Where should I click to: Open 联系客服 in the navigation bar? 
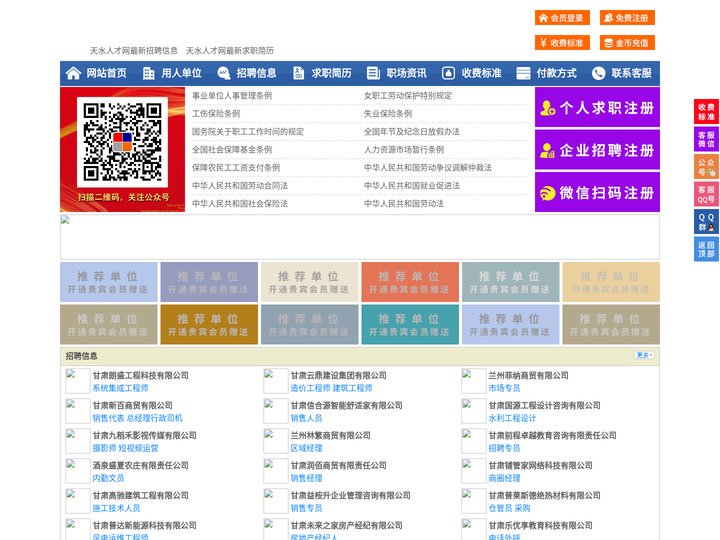[x=631, y=73]
